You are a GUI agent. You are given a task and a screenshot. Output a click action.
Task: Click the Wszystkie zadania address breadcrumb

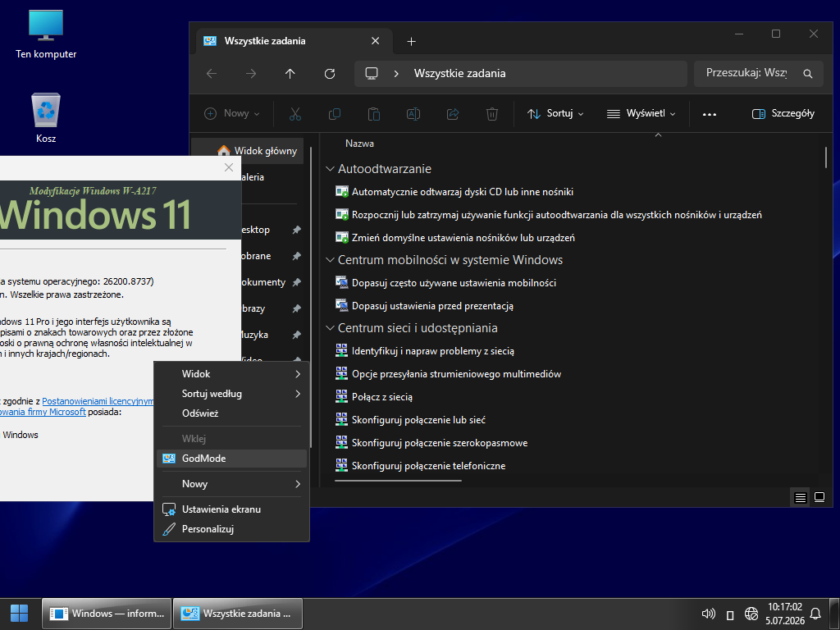pyautogui.click(x=459, y=73)
